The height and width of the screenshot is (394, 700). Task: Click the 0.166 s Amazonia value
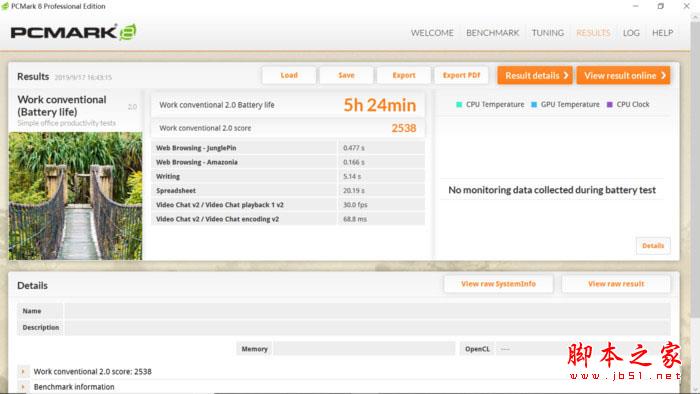pos(354,162)
